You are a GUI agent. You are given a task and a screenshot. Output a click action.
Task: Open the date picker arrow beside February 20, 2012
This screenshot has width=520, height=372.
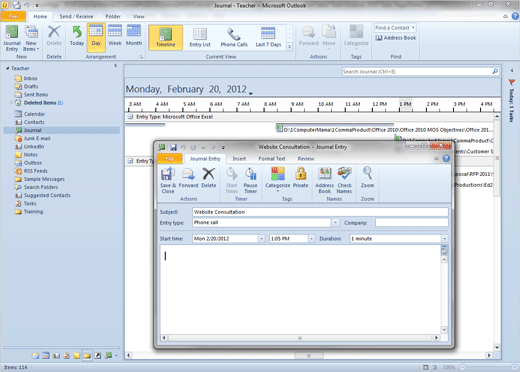251,94
